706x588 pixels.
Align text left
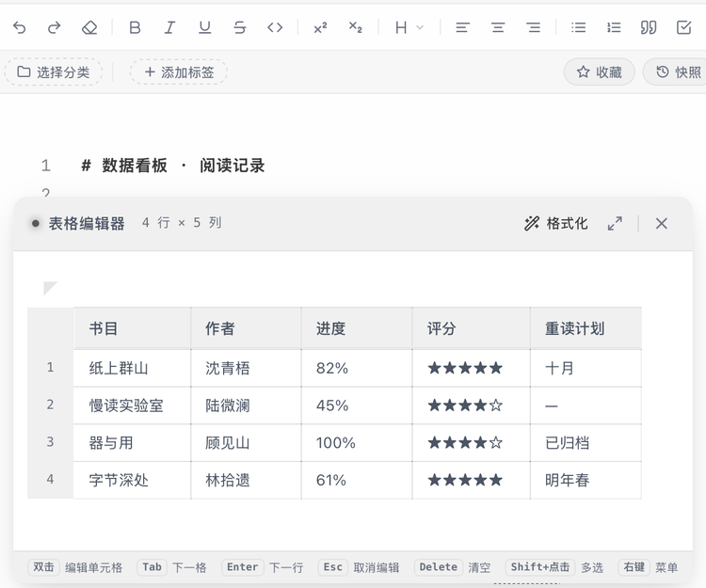(x=462, y=28)
